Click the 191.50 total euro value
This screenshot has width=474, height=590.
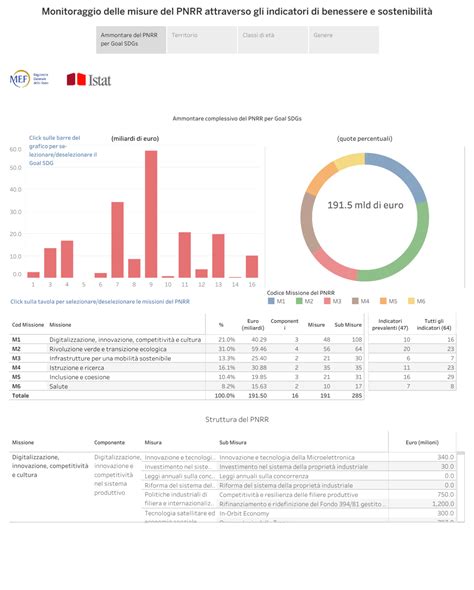(258, 395)
